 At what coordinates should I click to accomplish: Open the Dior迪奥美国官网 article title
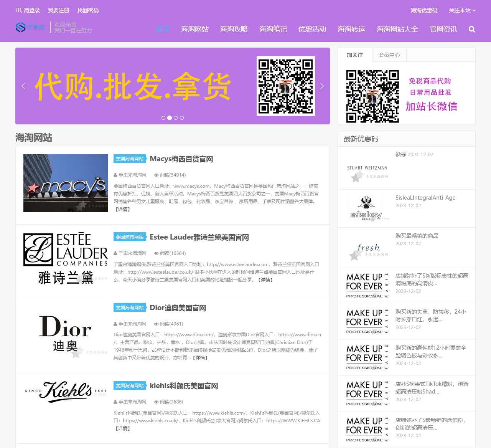click(x=178, y=308)
